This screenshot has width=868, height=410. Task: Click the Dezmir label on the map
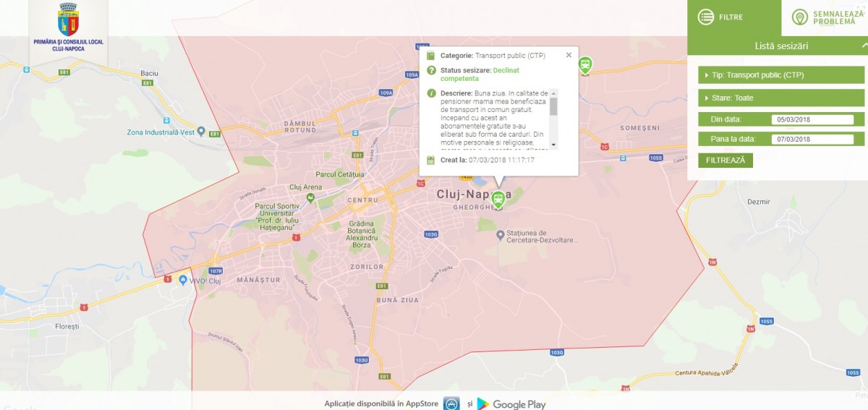pos(759,202)
